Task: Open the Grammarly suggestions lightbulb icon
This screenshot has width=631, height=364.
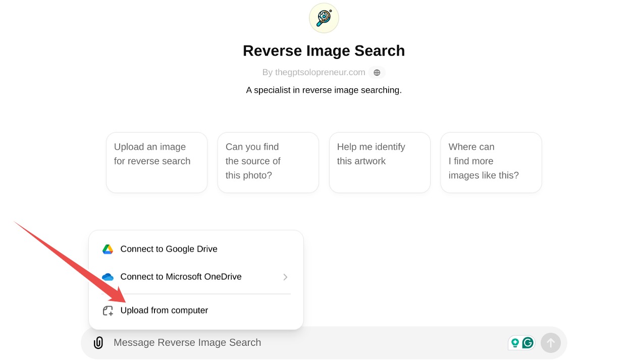Action: pyautogui.click(x=514, y=342)
